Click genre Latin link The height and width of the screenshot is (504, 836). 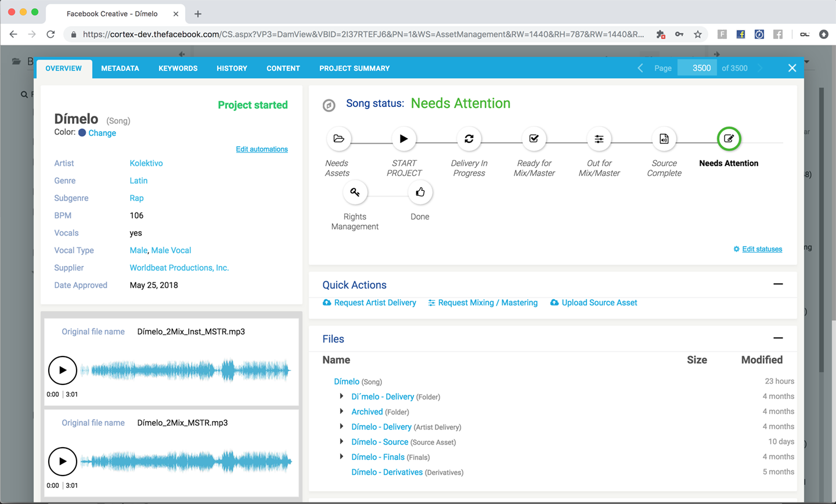pyautogui.click(x=139, y=181)
